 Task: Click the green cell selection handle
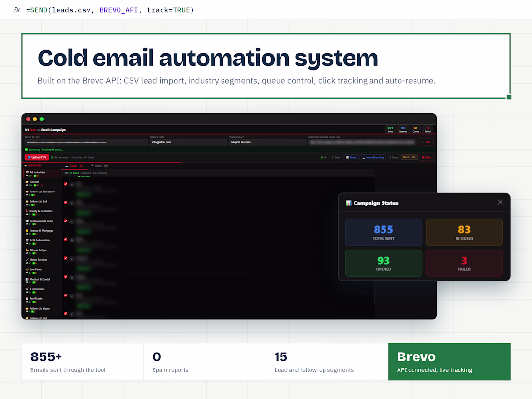click(509, 97)
